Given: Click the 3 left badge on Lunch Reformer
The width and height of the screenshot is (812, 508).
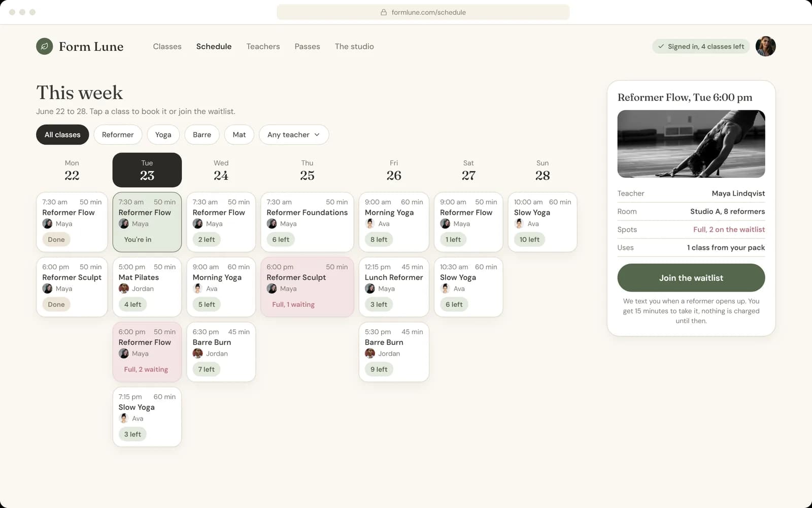Looking at the screenshot, I should click(379, 304).
